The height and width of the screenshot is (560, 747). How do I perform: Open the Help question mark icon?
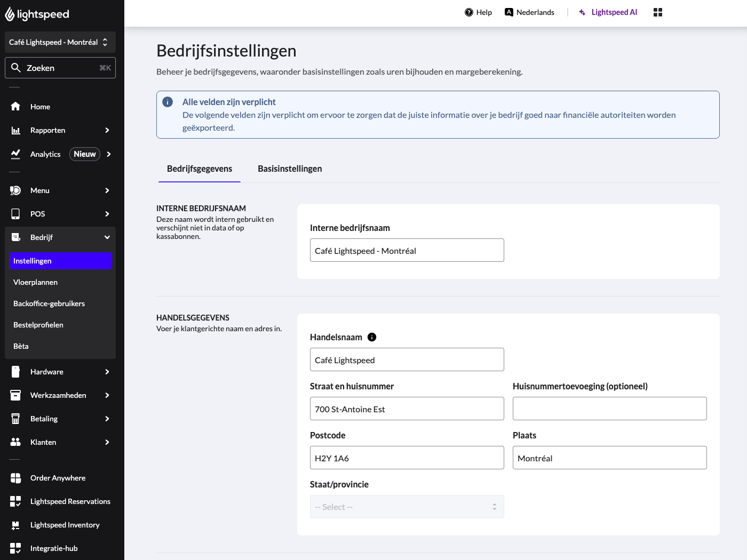tap(469, 12)
